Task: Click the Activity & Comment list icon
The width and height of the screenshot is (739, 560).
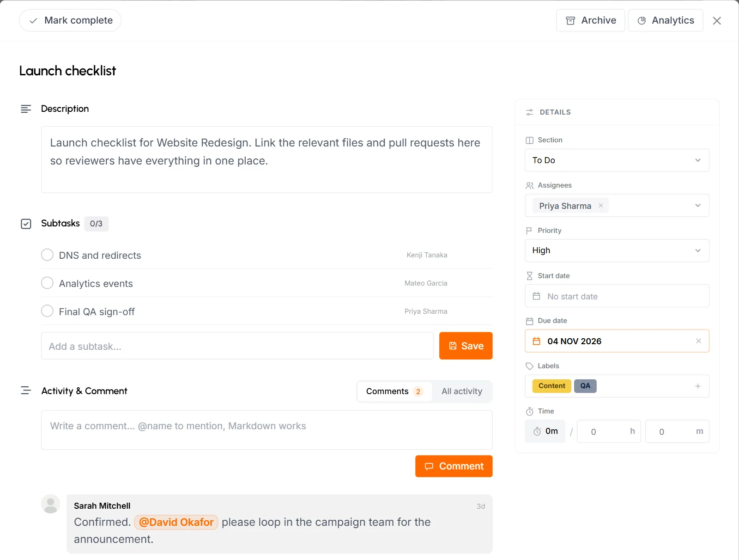Action: (x=26, y=390)
